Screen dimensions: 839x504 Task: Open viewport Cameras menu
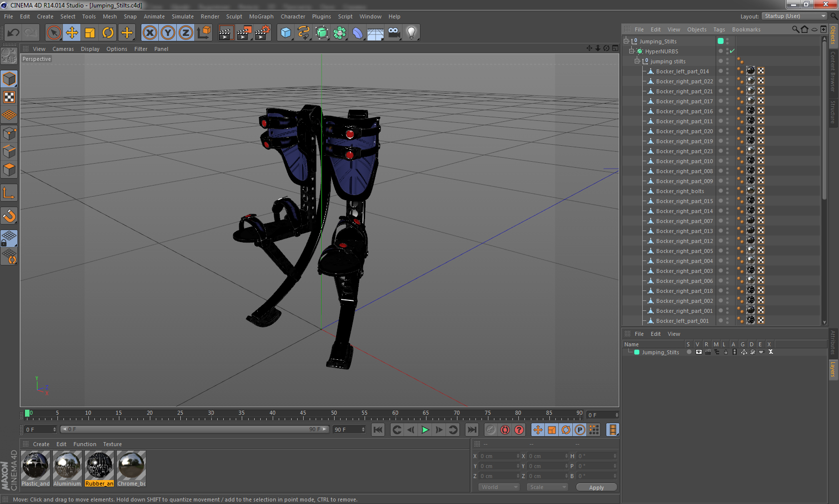click(x=63, y=49)
